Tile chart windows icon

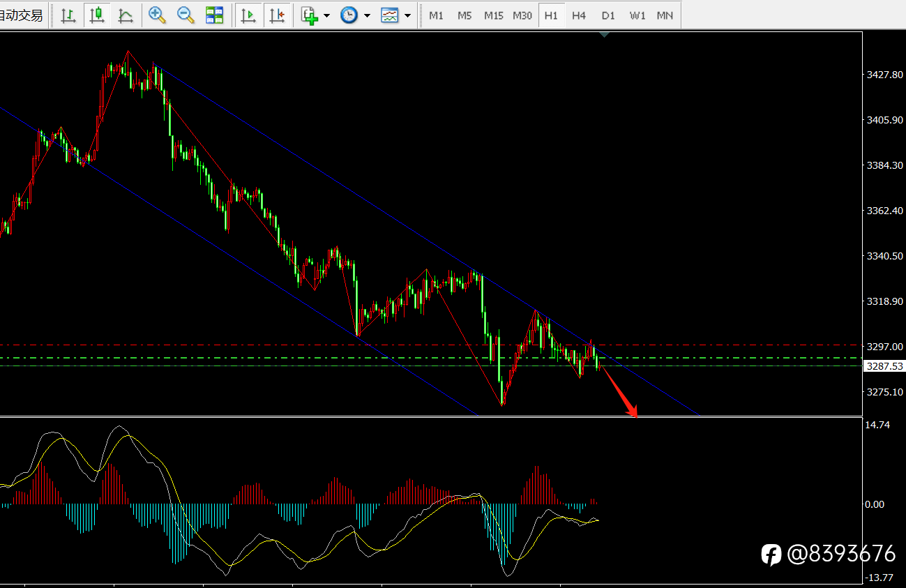tap(215, 15)
